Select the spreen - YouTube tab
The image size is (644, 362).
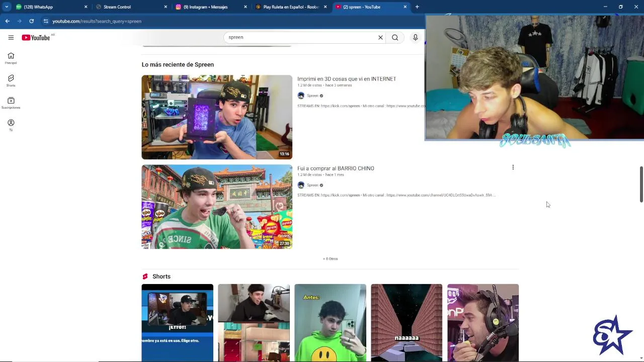(x=370, y=7)
